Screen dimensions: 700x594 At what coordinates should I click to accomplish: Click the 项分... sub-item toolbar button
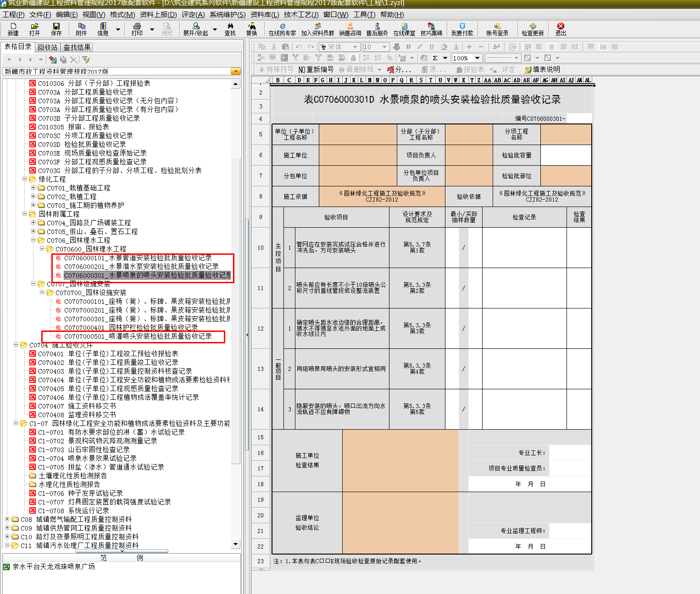pyautogui.click(x=399, y=70)
